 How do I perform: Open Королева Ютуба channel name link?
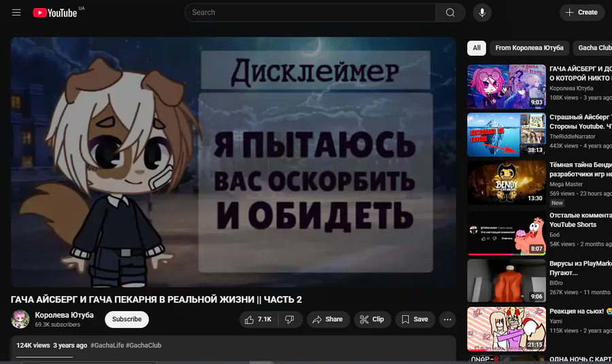(65, 315)
